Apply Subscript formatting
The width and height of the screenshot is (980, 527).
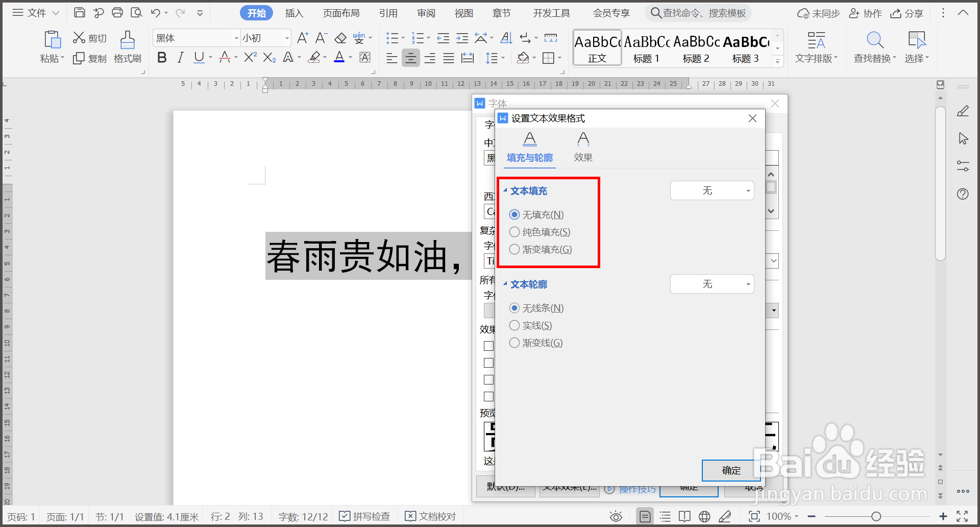click(269, 57)
